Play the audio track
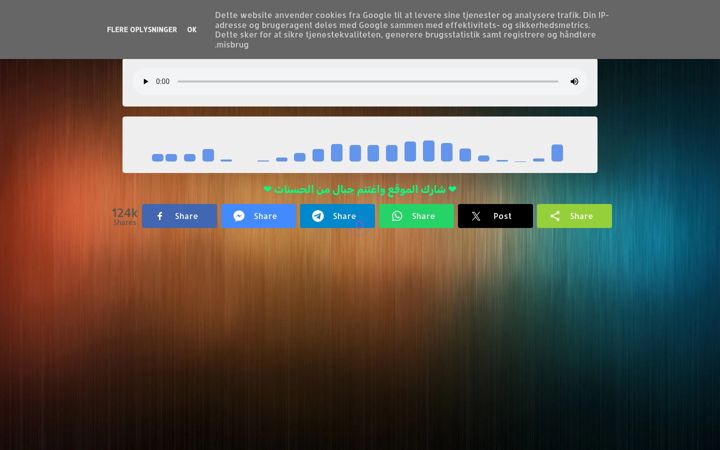 146,82
